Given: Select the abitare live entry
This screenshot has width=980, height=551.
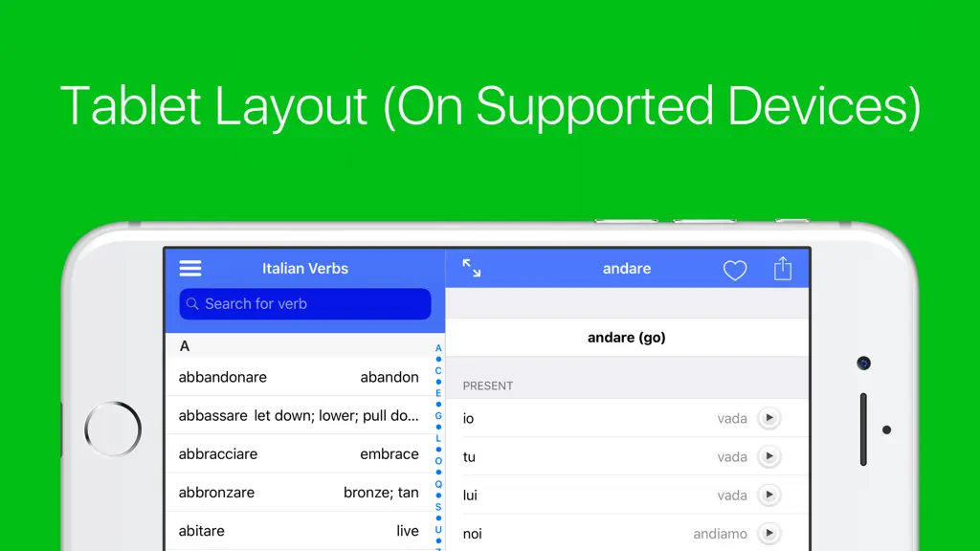Looking at the screenshot, I should pos(299,531).
